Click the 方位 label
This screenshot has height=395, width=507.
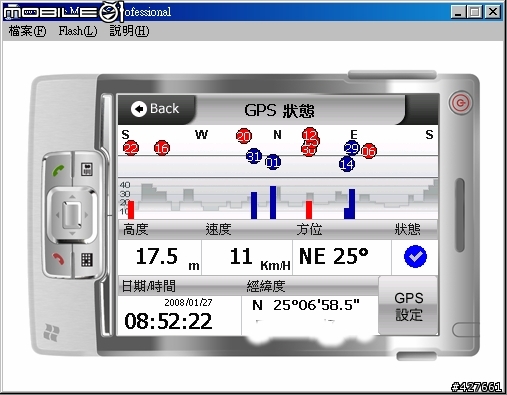click(x=309, y=229)
